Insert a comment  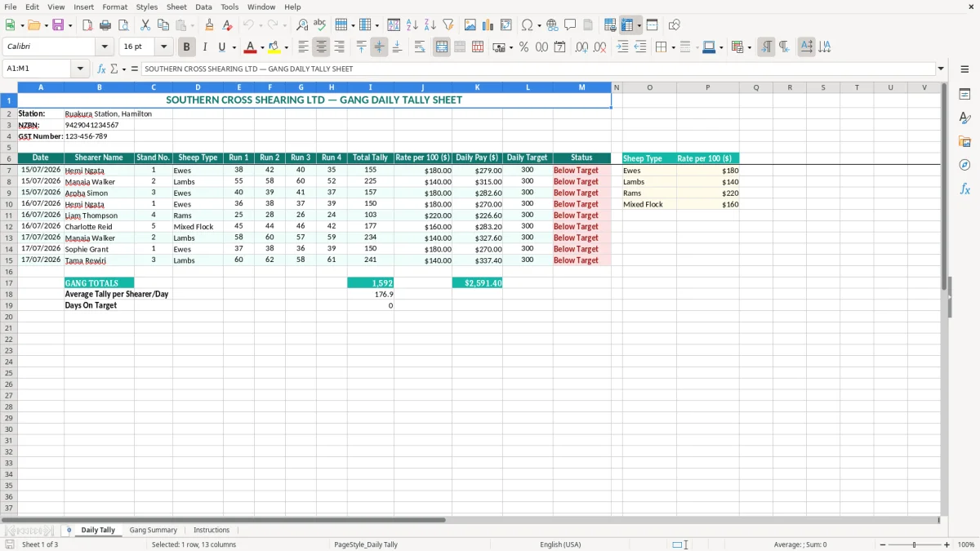(571, 25)
